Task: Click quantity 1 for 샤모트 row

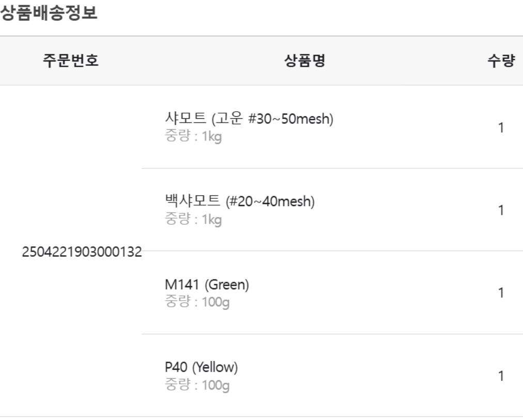Action: pyautogui.click(x=501, y=128)
